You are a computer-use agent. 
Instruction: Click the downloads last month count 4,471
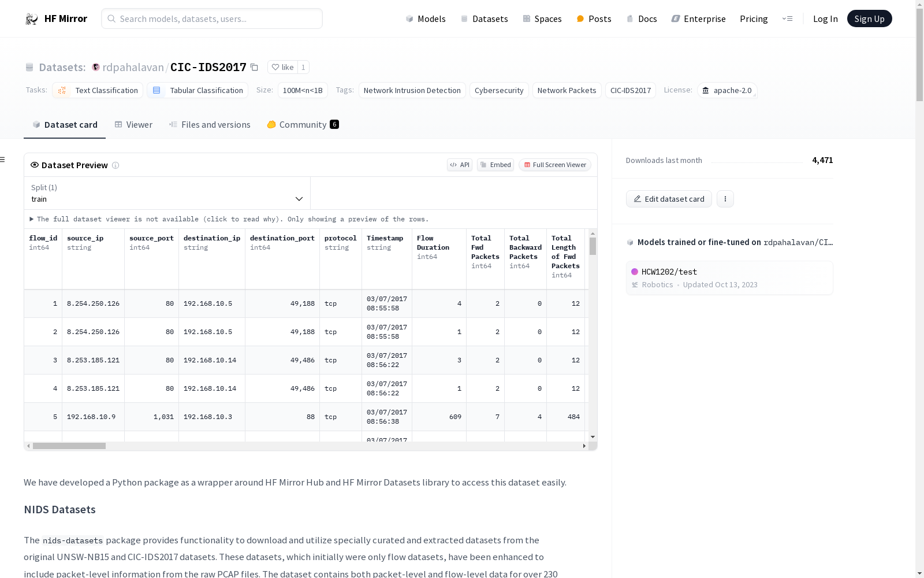click(x=822, y=160)
